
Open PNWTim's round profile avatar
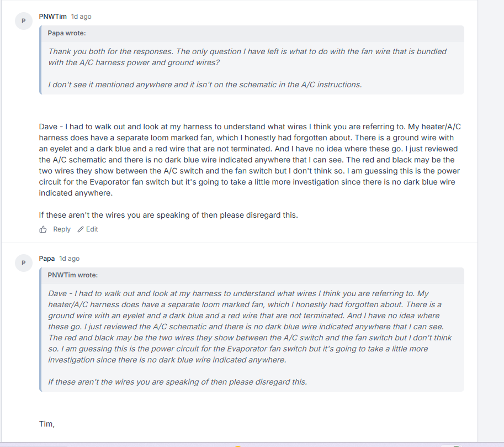24,21
